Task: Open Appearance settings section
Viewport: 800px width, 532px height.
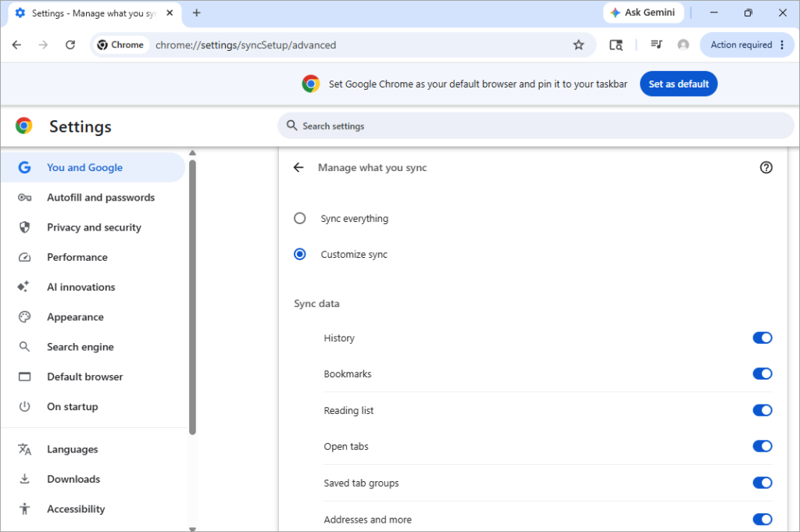Action: (92, 316)
